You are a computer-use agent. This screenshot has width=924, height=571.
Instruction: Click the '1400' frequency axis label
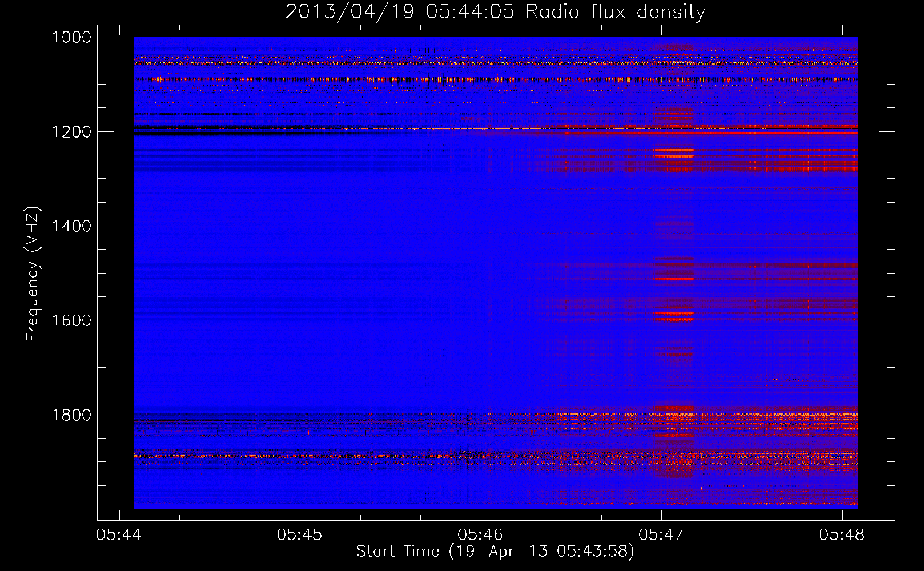[x=71, y=226]
